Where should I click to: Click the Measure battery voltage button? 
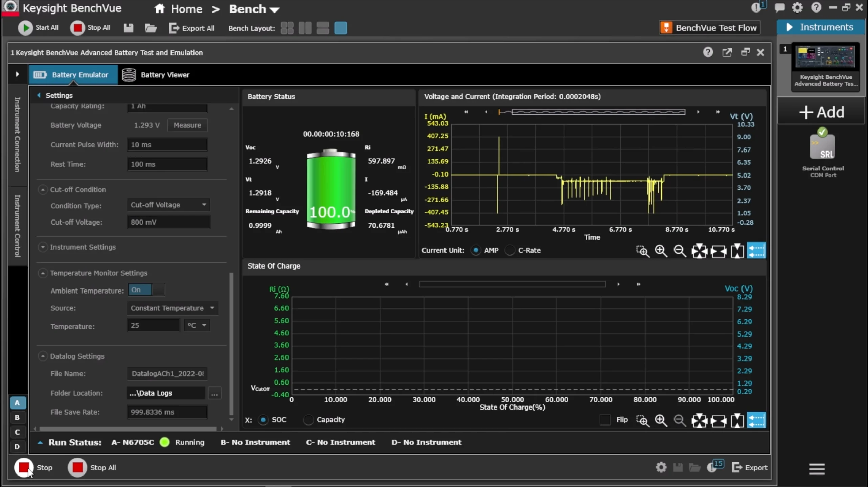click(187, 125)
